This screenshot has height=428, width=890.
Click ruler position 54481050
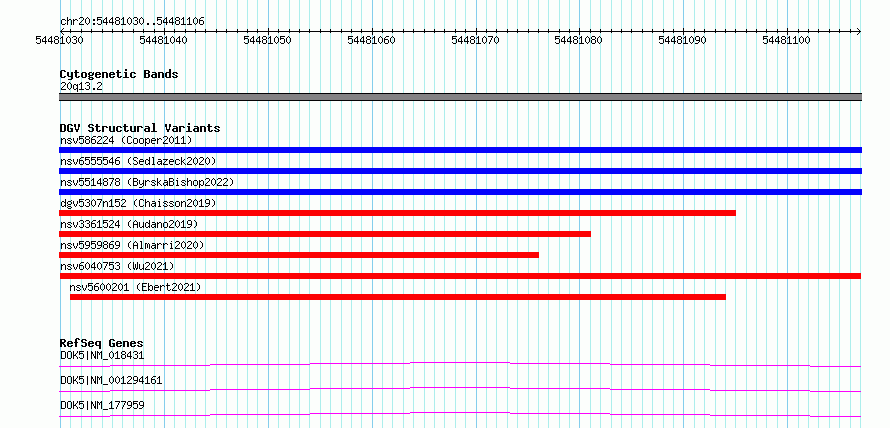[267, 40]
